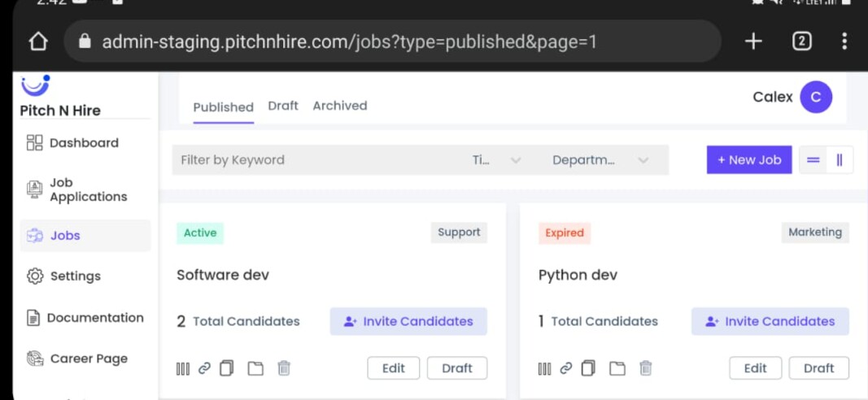
Task: Click Invite Candidates for Software dev
Action: 408,321
